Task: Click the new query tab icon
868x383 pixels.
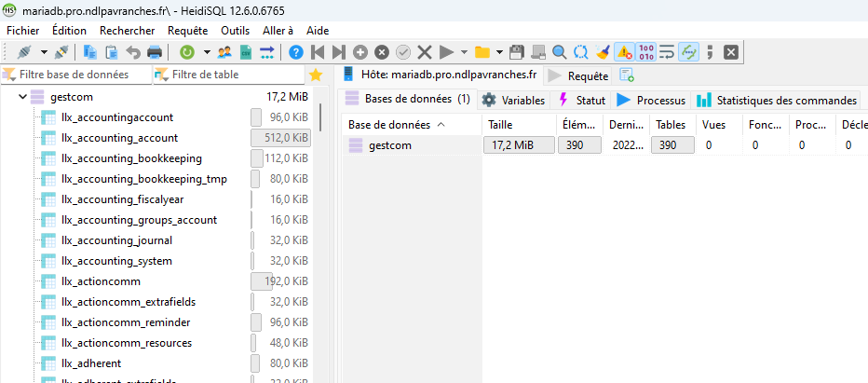Action: point(627,75)
